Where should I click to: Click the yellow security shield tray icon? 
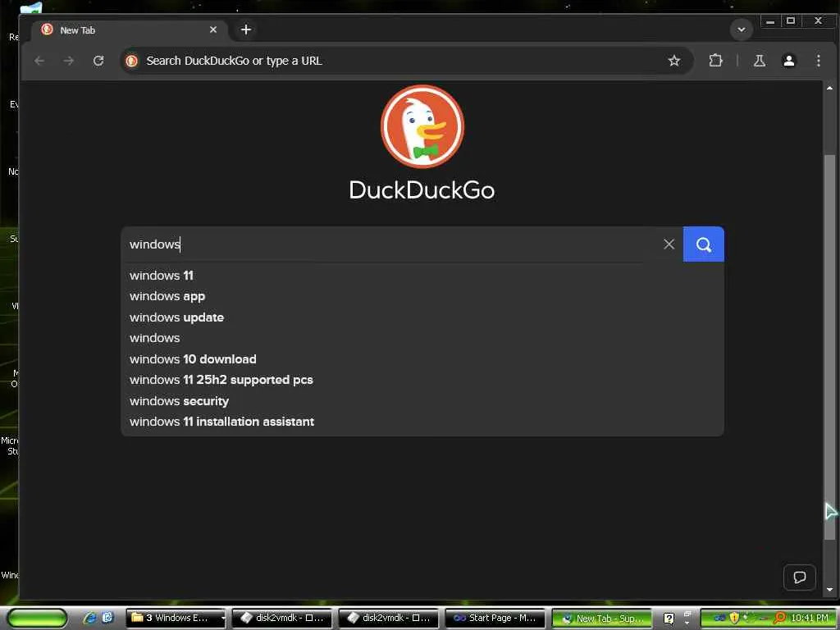tap(734, 618)
